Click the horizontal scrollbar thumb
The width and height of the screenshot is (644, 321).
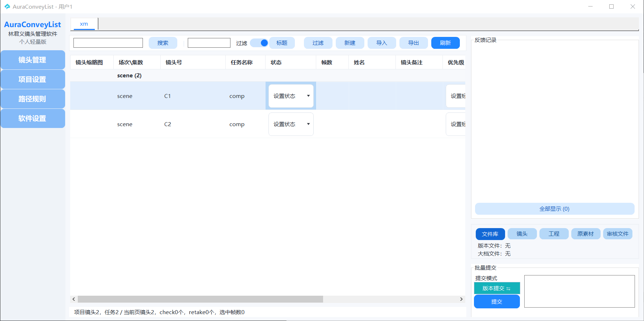(x=200, y=299)
